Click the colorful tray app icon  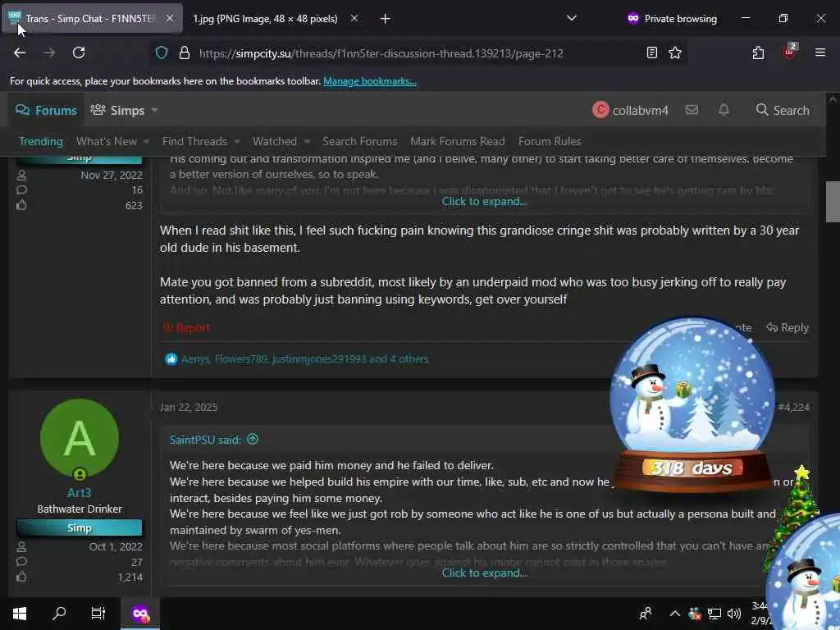click(695, 614)
